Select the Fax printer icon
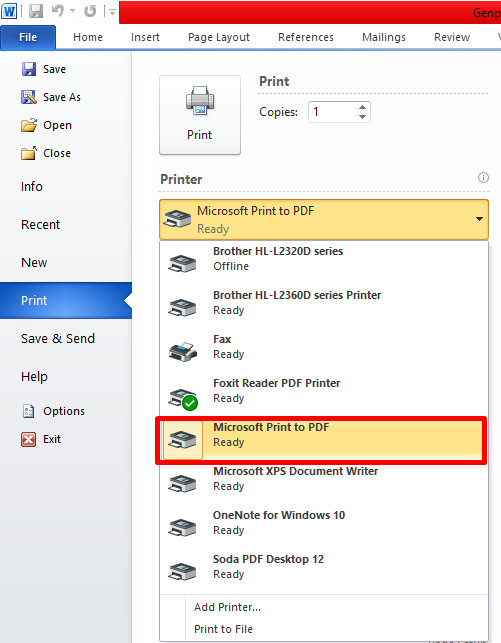The height and width of the screenshot is (643, 501). (183, 351)
